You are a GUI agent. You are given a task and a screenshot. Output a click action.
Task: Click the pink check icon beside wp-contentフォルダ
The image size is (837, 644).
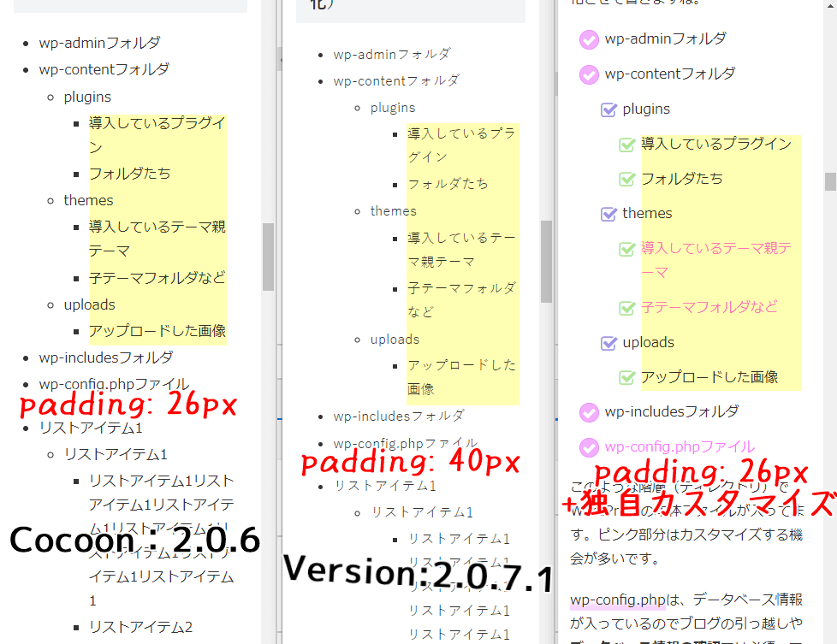tap(590, 74)
